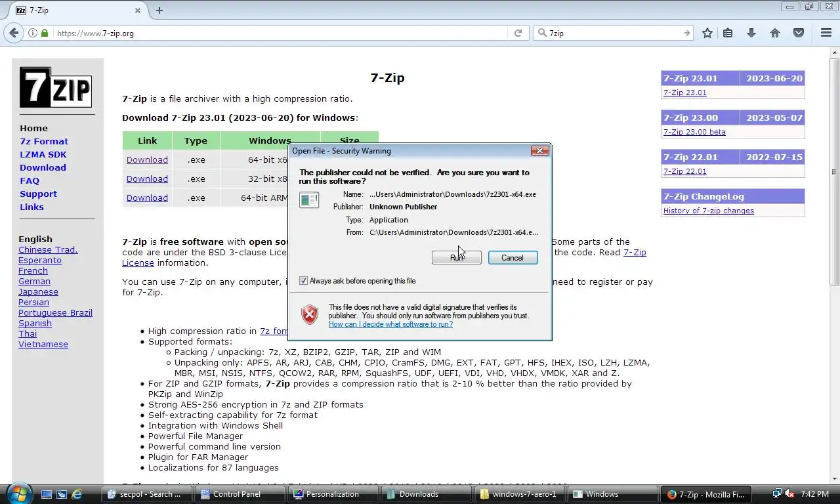Switch language to German

(x=34, y=281)
